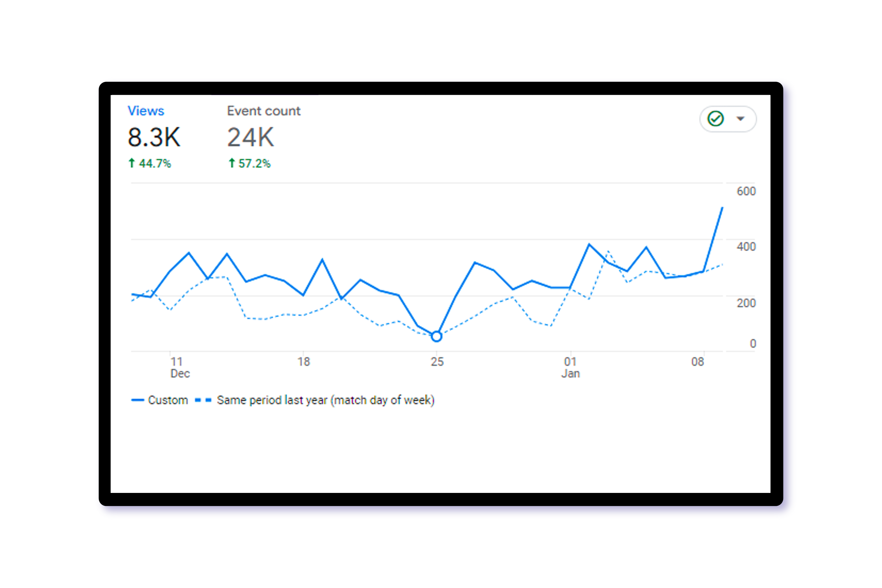Screen dimensions: 882x588
Task: Click the 44.7% increase value
Action: pos(155,163)
